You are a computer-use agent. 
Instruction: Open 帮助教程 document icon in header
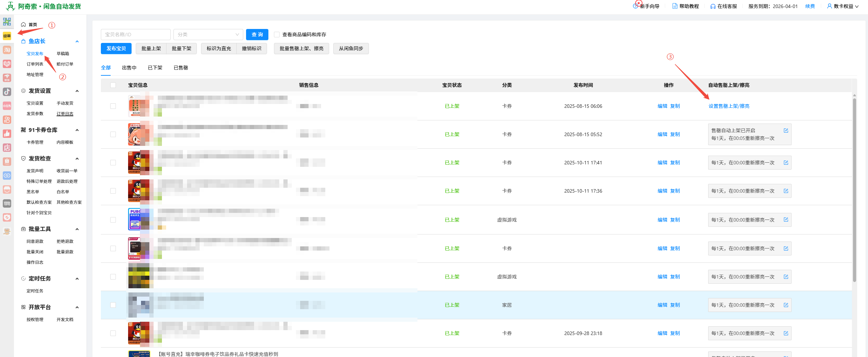click(675, 6)
